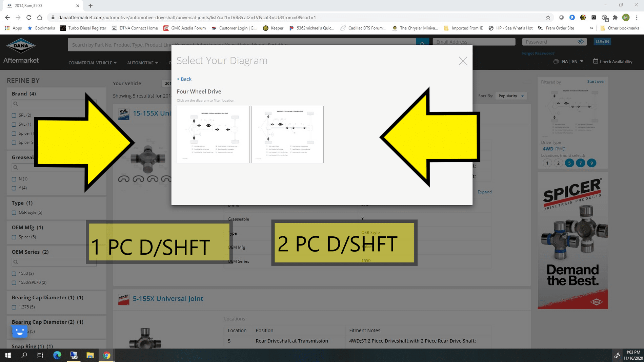
Task: Check the 1550/SPL70 (2) checkbox
Action: (x=14, y=283)
